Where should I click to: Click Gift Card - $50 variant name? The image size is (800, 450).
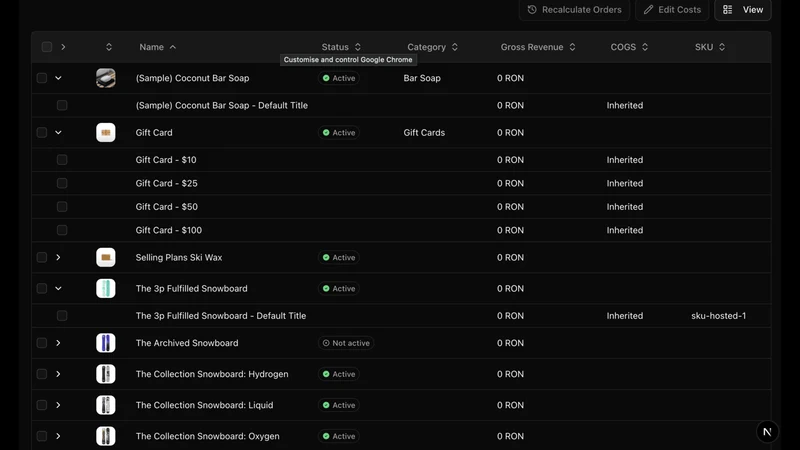point(166,207)
